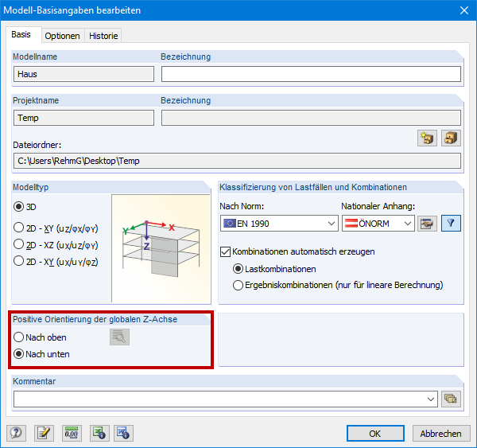Open the Nach Norm EN 1990 dropdown
The width and height of the screenshot is (477, 448).
[279, 224]
